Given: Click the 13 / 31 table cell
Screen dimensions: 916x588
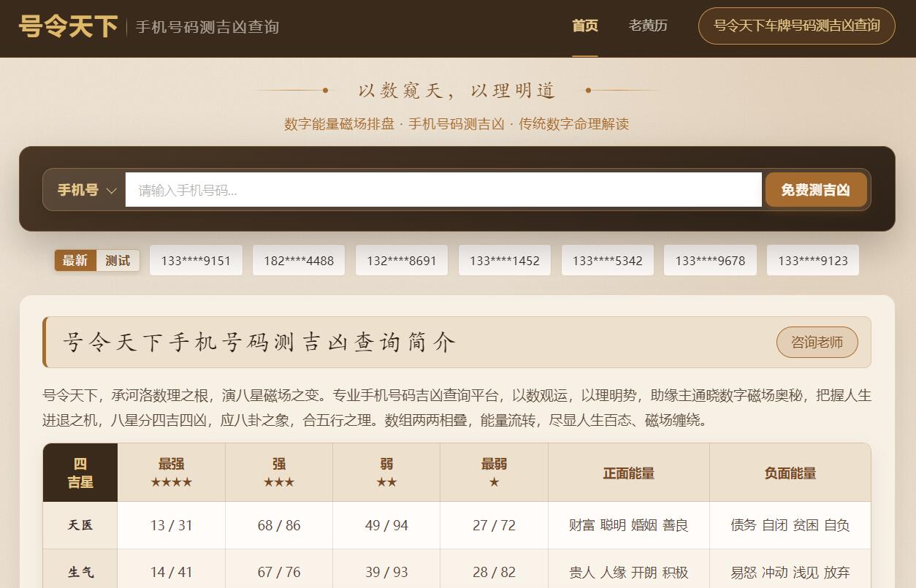Looking at the screenshot, I should (x=171, y=525).
